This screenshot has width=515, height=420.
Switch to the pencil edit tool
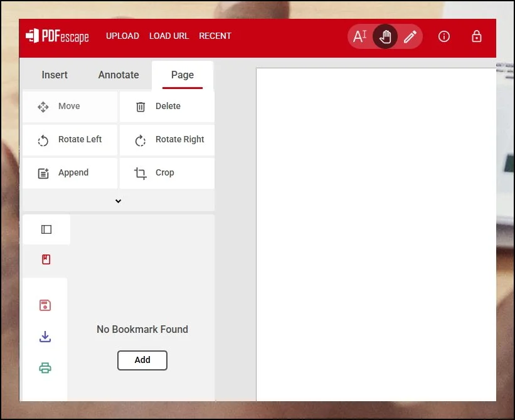click(410, 36)
